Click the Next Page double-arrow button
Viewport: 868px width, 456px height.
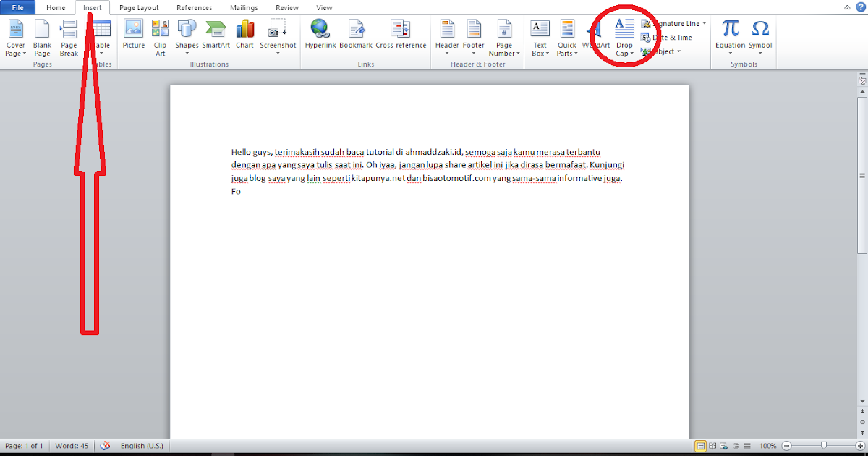tap(861, 431)
